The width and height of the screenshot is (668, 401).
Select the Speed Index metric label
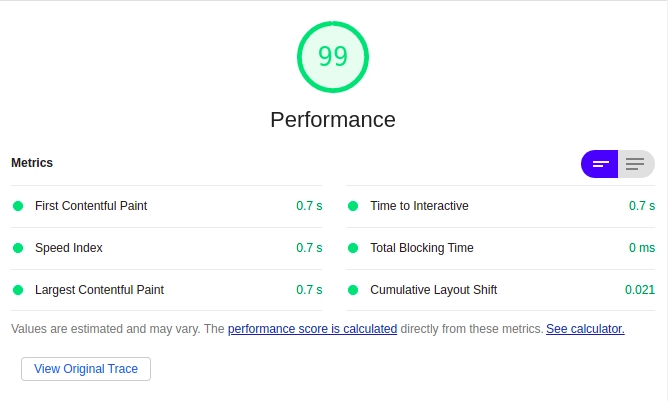(x=69, y=248)
